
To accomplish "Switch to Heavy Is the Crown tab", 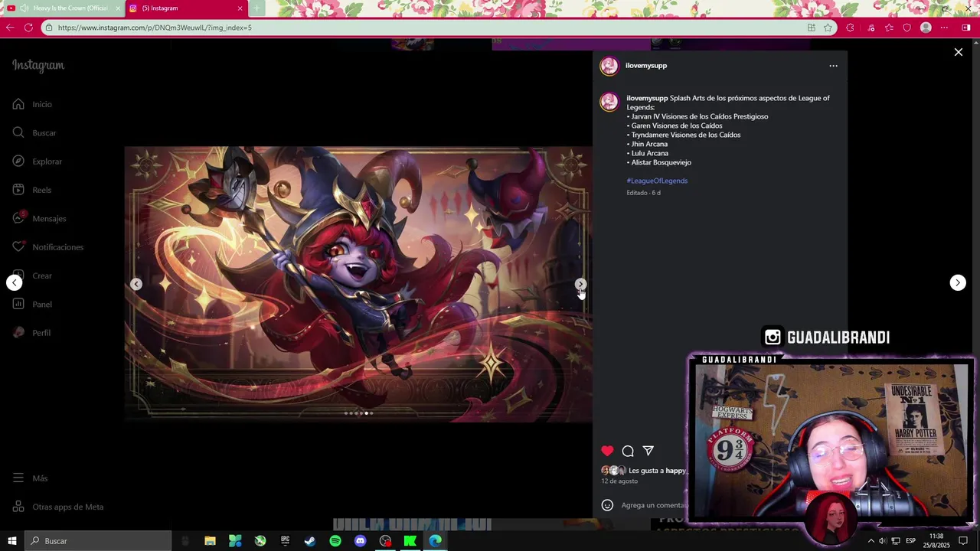I will [x=64, y=8].
